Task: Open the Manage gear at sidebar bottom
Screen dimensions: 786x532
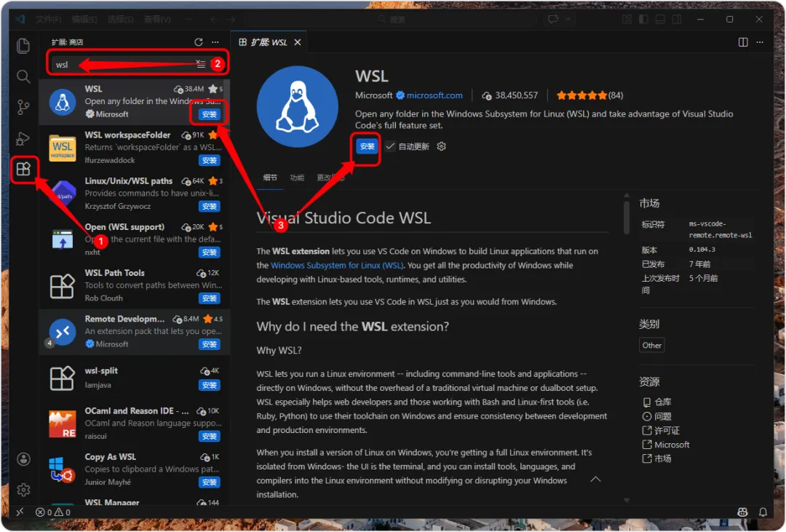Action: tap(23, 489)
